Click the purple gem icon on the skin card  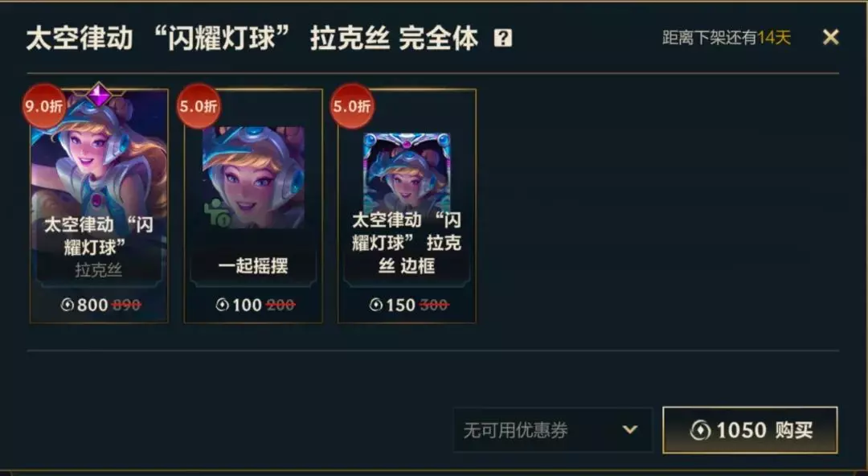[99, 95]
